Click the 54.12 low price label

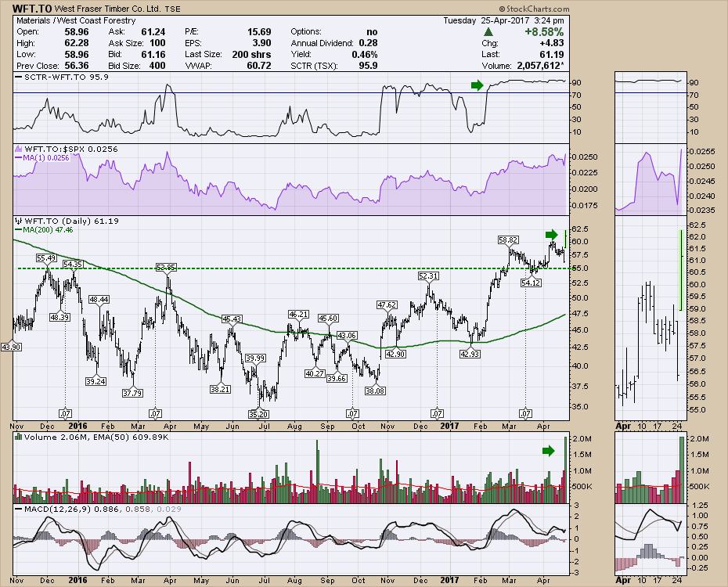tap(531, 283)
